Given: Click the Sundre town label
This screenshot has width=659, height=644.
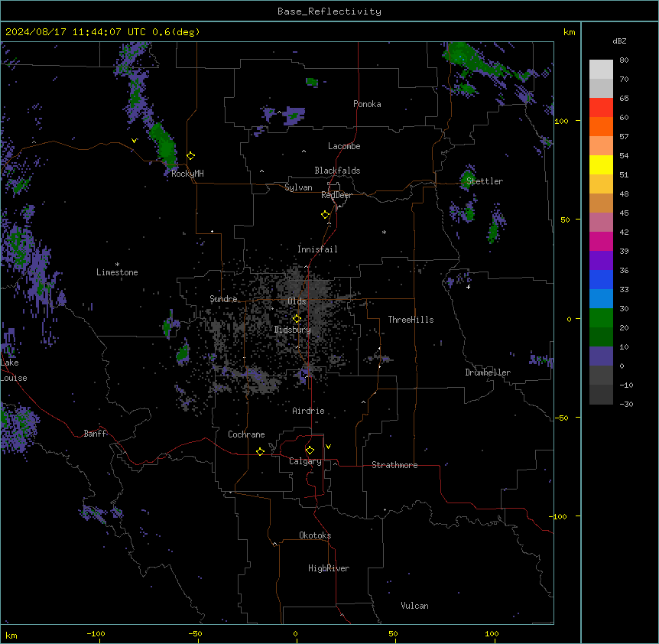Looking at the screenshot, I should (x=223, y=299).
